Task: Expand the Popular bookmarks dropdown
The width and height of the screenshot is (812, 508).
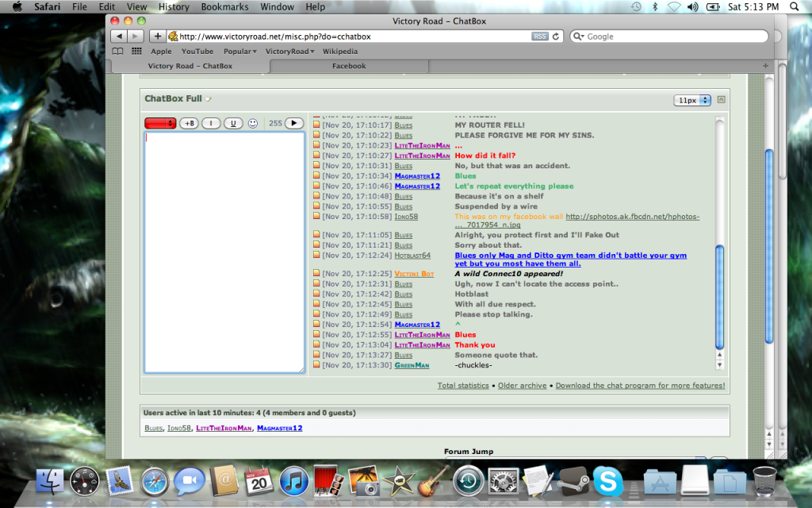Action: click(x=240, y=52)
